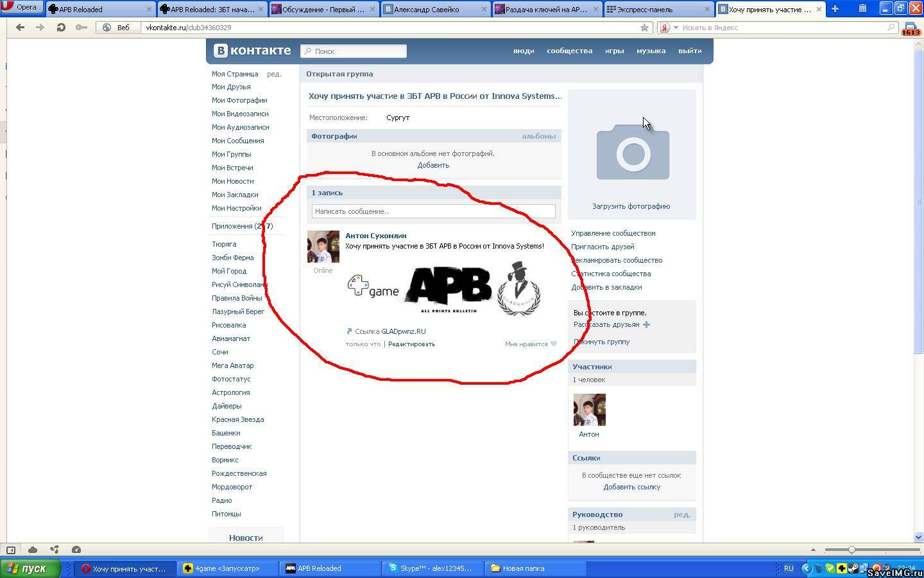
Task: Open the password wand key icon
Action: click(x=81, y=28)
